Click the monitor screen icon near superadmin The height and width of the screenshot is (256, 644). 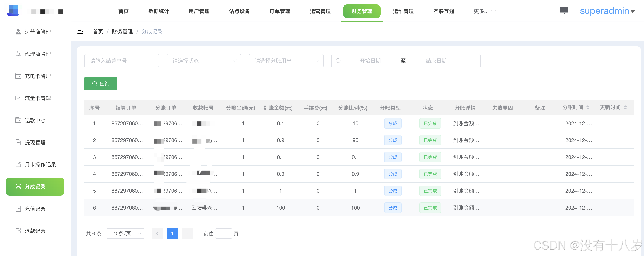(564, 10)
